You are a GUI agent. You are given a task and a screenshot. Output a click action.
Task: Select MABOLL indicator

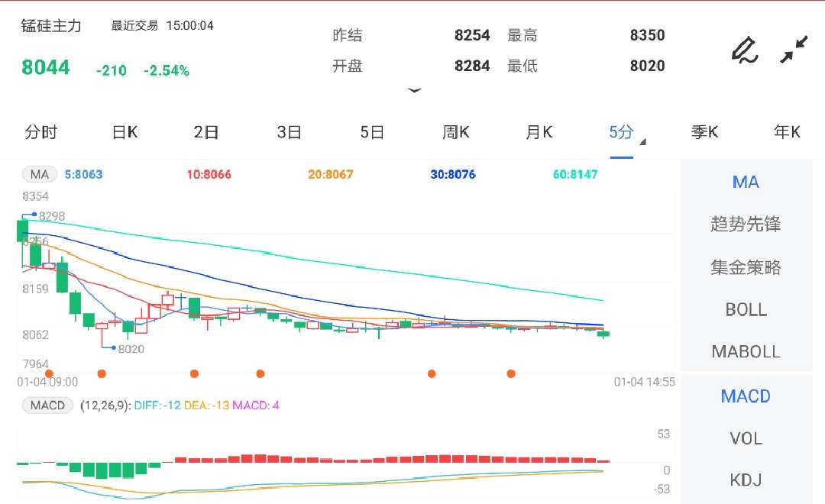pyautogui.click(x=746, y=351)
